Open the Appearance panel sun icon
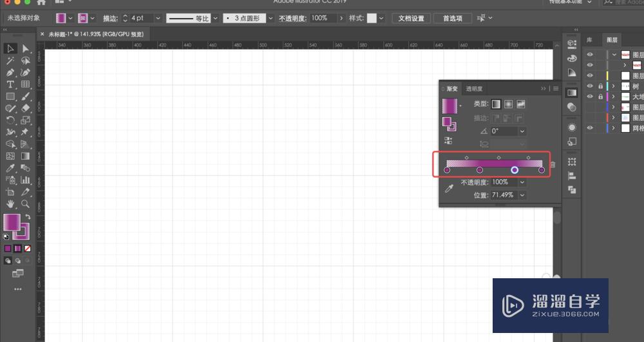 572,128
